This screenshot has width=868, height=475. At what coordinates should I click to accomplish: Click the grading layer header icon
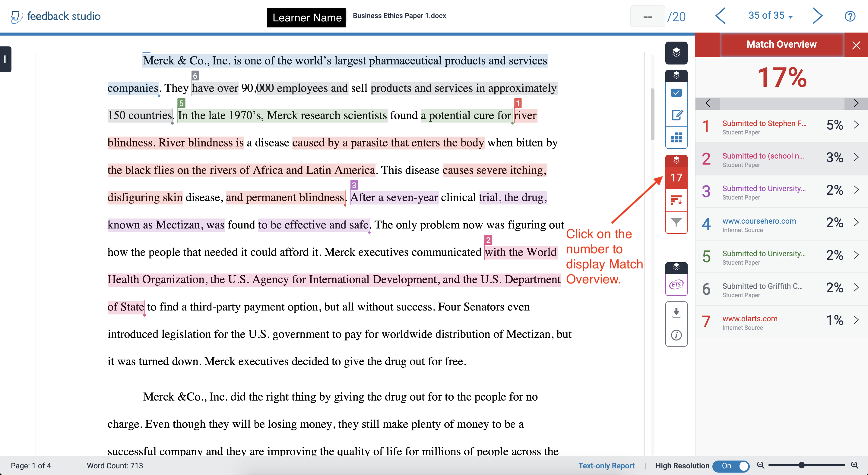click(x=676, y=76)
